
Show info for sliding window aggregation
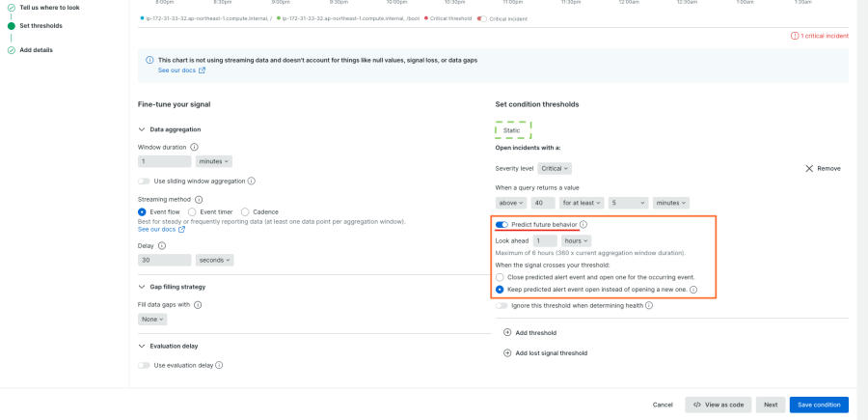pyautogui.click(x=252, y=182)
